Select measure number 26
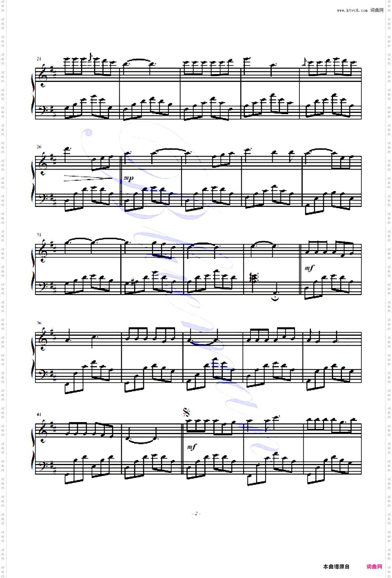Viewport: 392px width, 578px height. [39, 147]
